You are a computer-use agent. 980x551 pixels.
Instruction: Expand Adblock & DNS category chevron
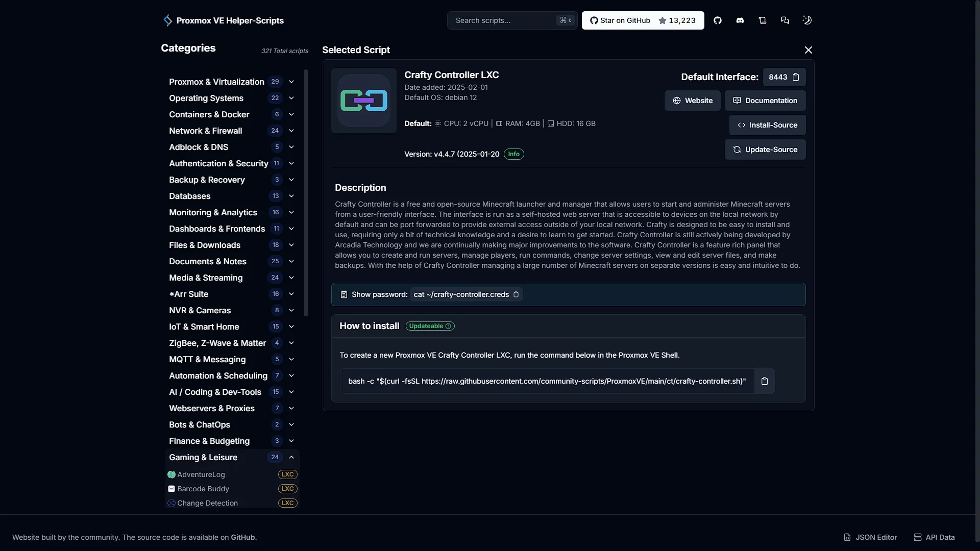tap(291, 147)
